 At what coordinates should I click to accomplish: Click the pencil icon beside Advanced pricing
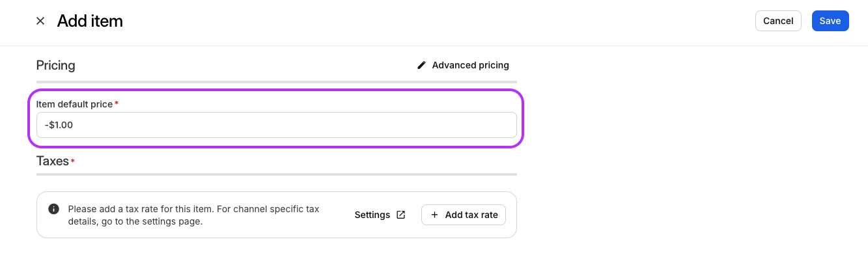click(x=422, y=65)
